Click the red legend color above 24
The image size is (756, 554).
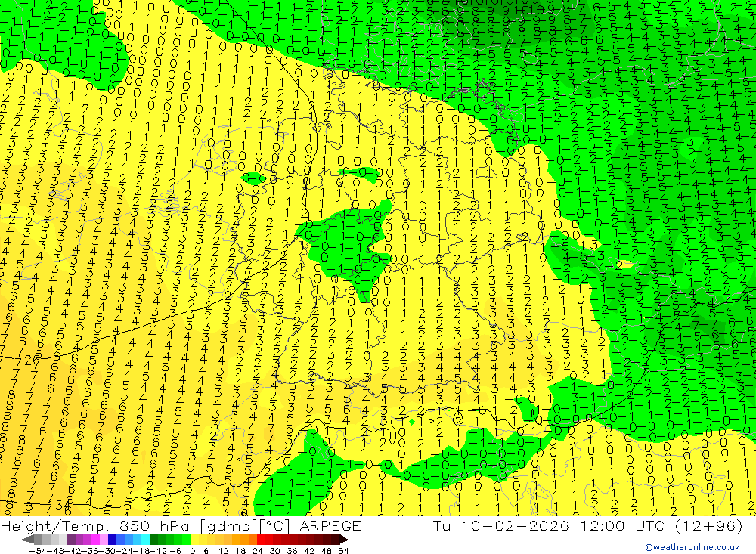pyautogui.click(x=261, y=539)
